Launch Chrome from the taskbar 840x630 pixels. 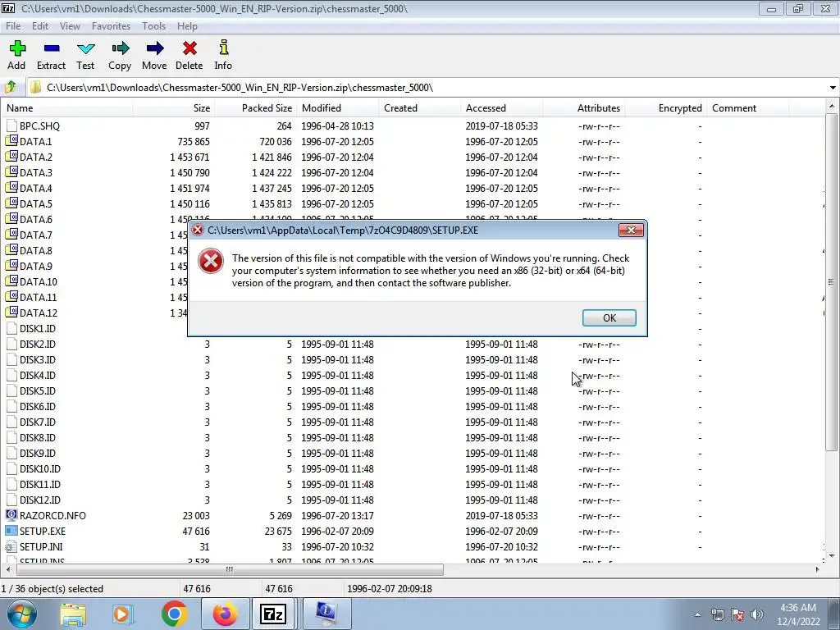tap(174, 614)
